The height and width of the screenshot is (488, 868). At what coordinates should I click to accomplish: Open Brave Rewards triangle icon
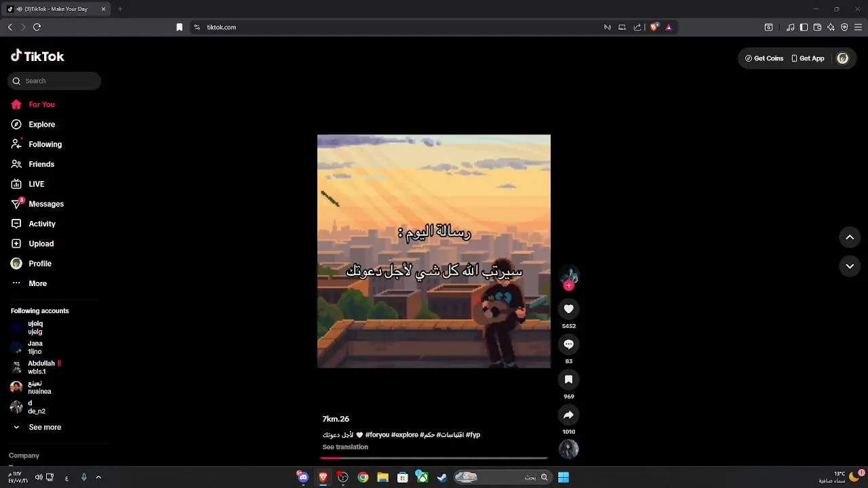[669, 27]
